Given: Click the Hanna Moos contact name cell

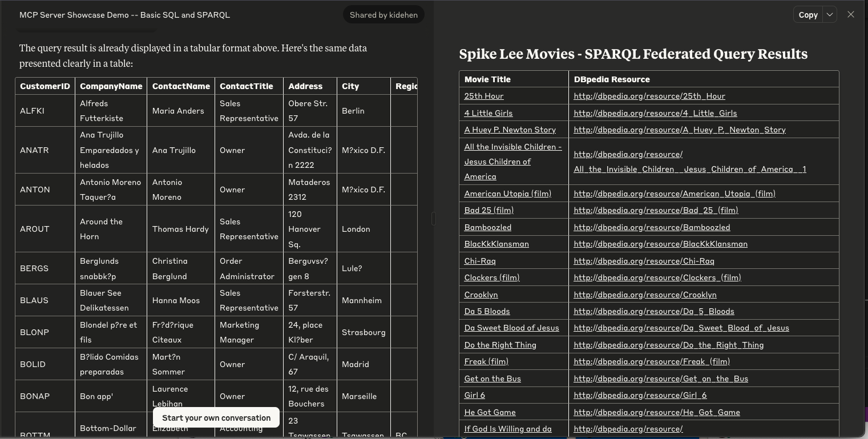Looking at the screenshot, I should point(181,300).
